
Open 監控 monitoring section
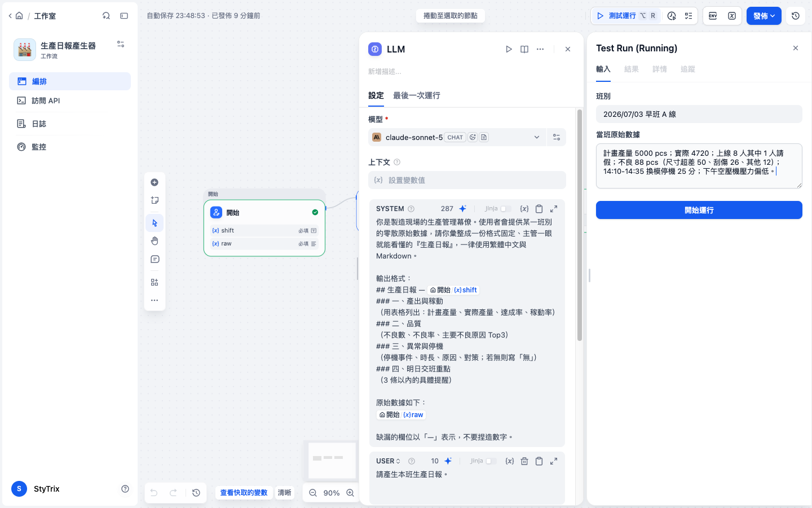[x=70, y=147]
